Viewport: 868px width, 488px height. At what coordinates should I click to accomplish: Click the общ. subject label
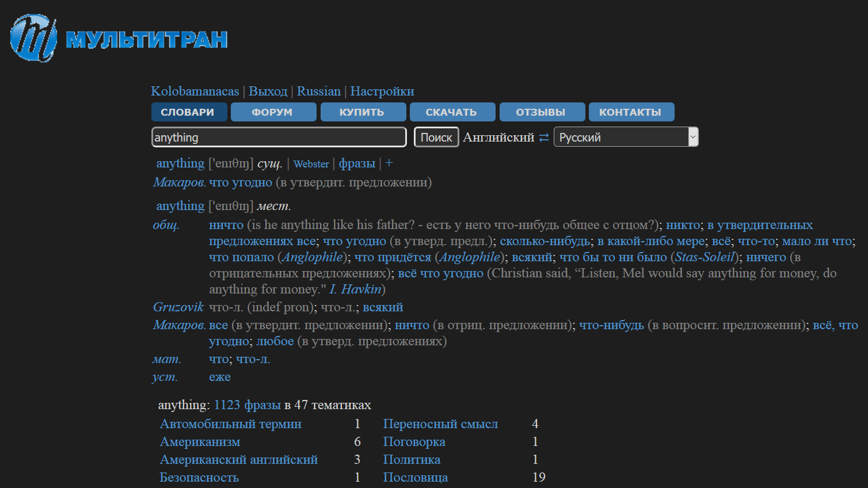pyautogui.click(x=166, y=225)
